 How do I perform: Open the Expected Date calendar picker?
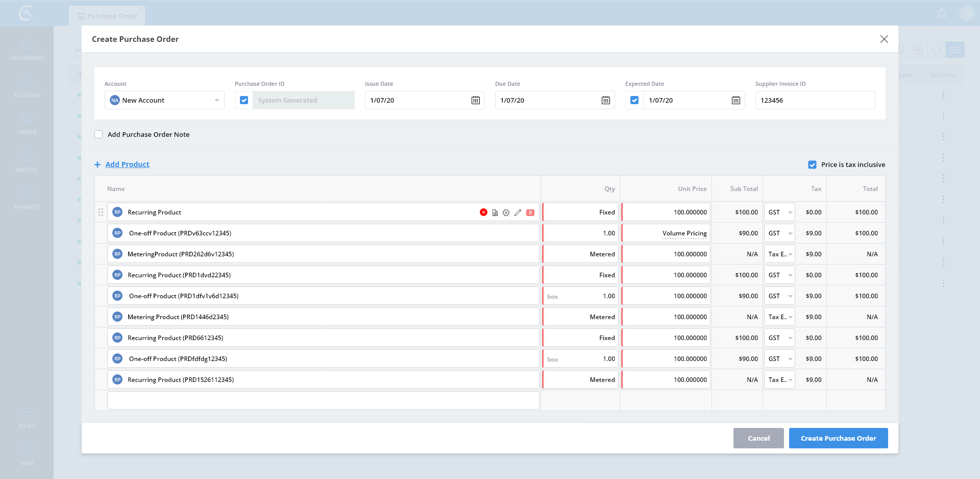click(x=736, y=100)
